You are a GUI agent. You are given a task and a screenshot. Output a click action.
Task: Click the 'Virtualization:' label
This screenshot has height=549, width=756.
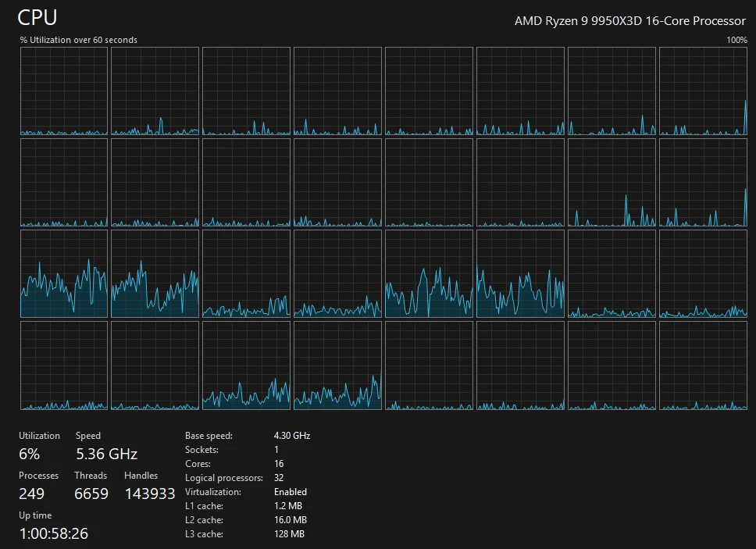pyautogui.click(x=213, y=492)
